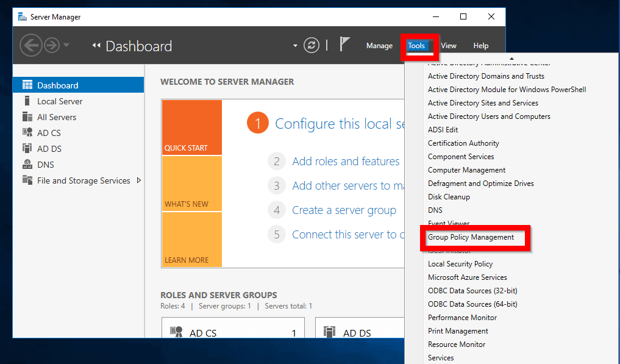Choose Local Security Policy

(x=460, y=264)
